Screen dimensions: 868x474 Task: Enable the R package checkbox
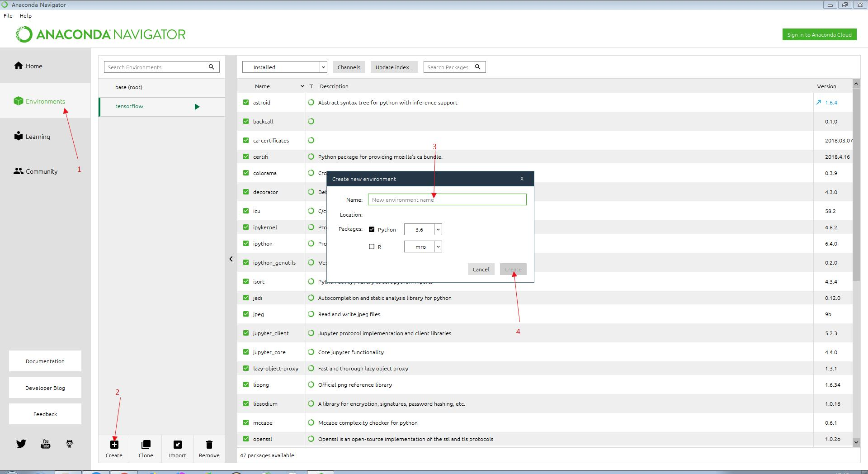(x=372, y=246)
